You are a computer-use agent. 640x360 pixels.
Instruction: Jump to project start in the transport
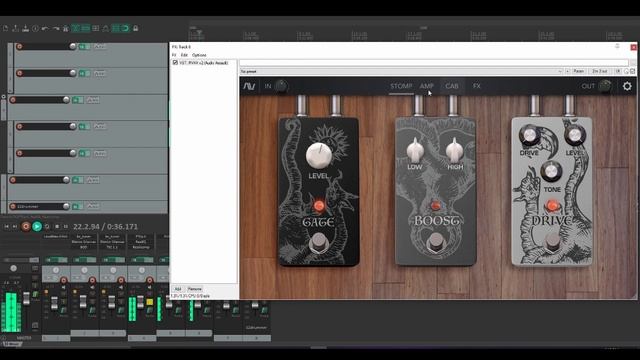[x=7, y=227]
